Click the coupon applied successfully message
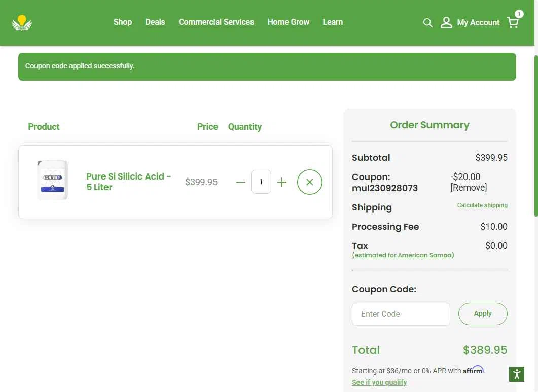 click(80, 66)
